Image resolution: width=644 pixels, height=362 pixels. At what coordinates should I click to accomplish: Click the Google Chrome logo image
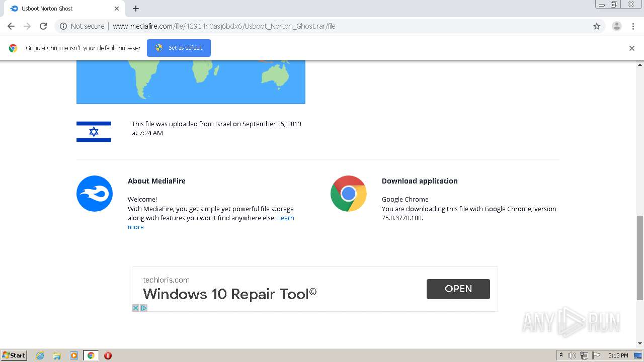point(349,194)
